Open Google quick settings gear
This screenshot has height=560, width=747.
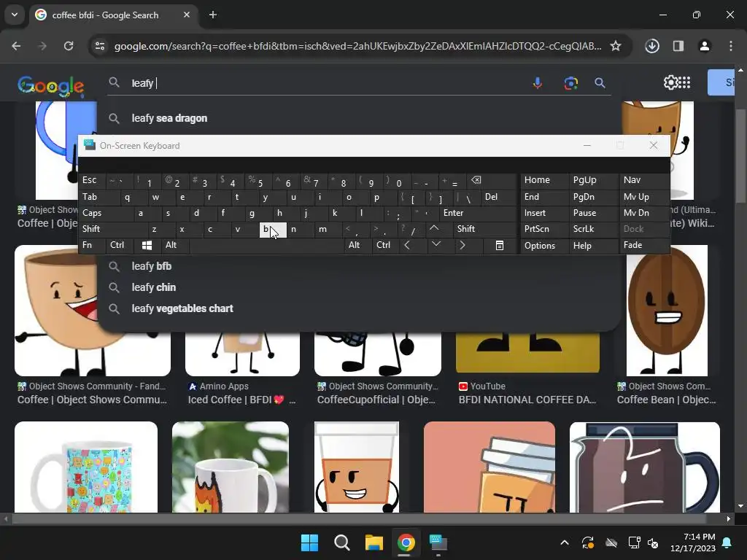(670, 82)
